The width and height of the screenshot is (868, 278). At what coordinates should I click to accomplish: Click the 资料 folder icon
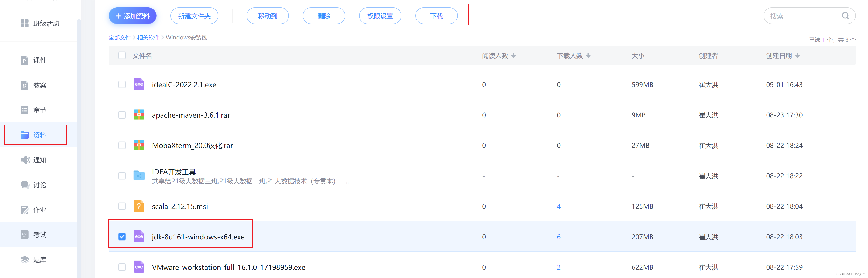24,135
